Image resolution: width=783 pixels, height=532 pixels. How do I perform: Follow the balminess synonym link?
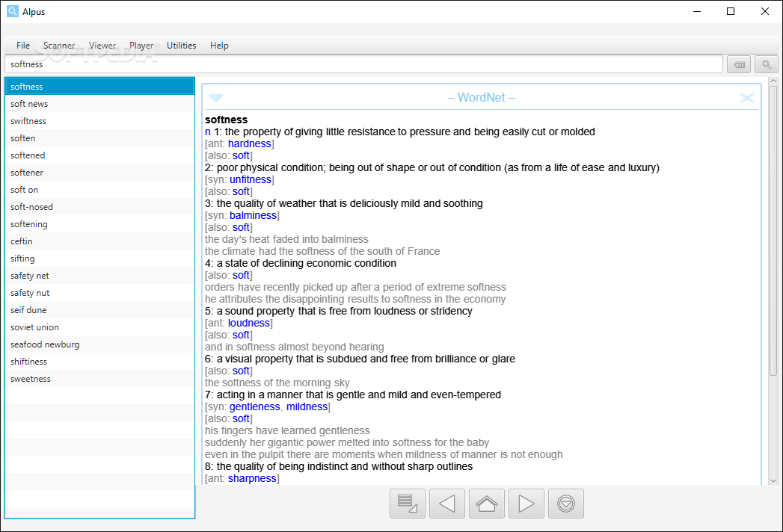253,216
